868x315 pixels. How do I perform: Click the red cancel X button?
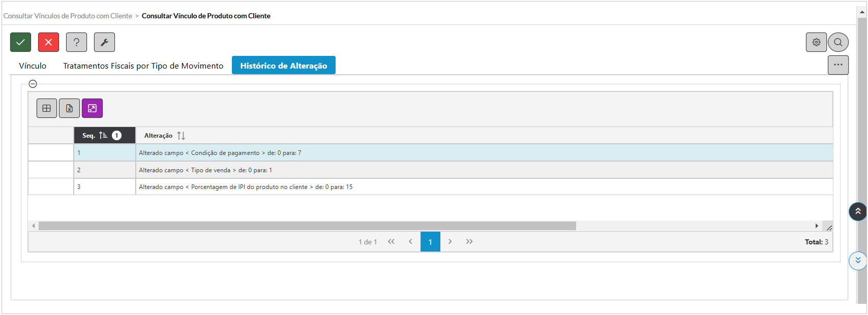pyautogui.click(x=48, y=42)
